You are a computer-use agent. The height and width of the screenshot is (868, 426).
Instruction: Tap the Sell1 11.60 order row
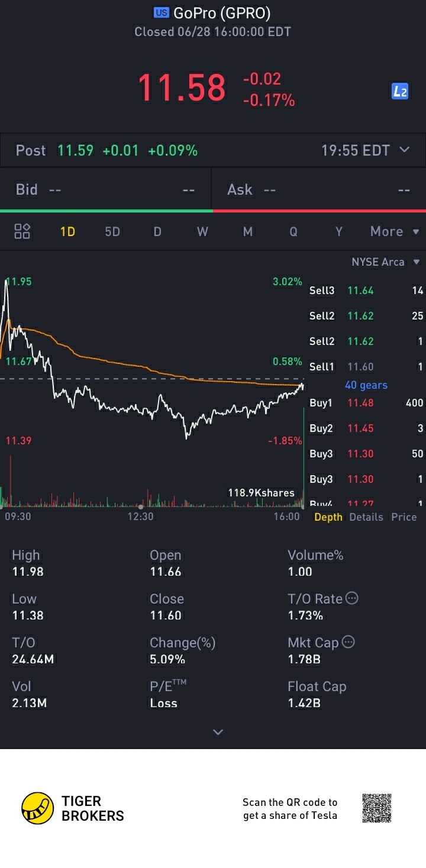pos(366,367)
